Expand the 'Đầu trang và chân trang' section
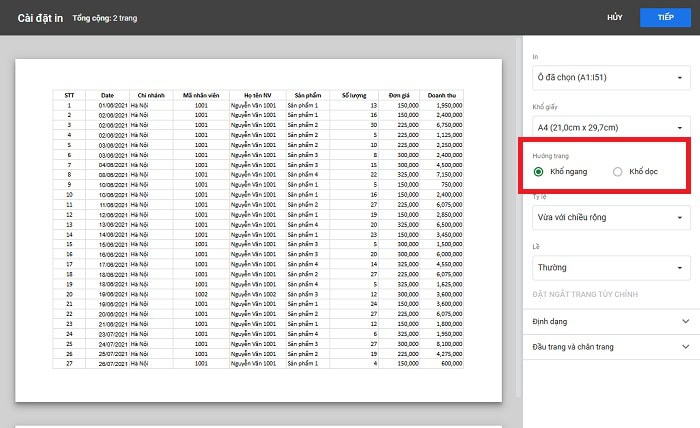 click(610, 346)
